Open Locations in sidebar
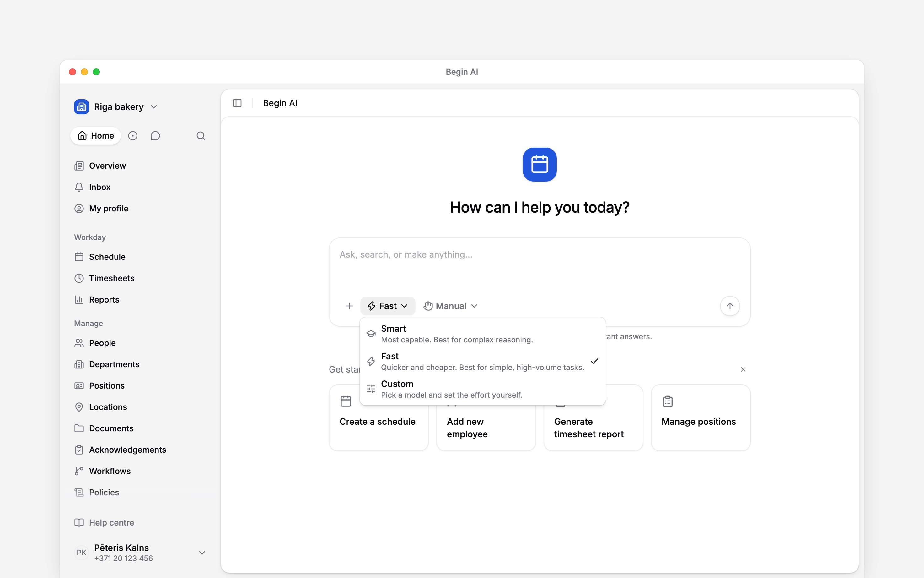This screenshot has height=578, width=924. (140, 407)
